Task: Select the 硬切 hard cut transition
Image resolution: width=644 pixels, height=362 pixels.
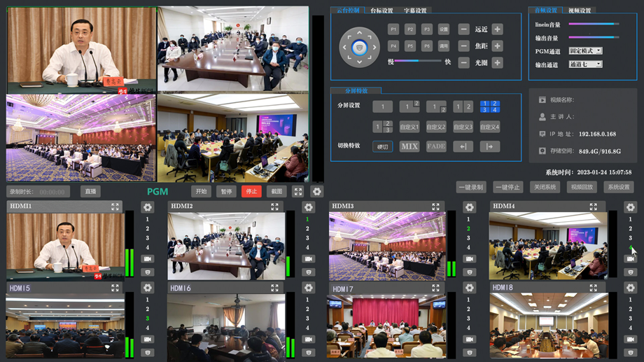Action: pyautogui.click(x=382, y=146)
